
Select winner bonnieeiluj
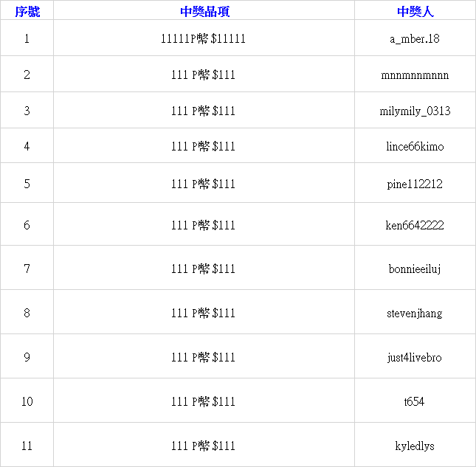[x=415, y=269]
